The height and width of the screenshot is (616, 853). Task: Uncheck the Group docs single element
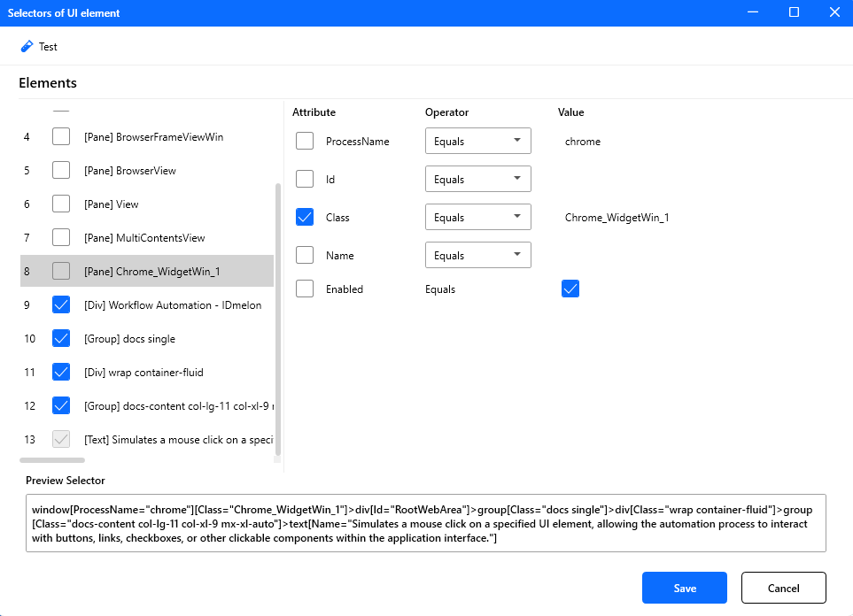60,338
